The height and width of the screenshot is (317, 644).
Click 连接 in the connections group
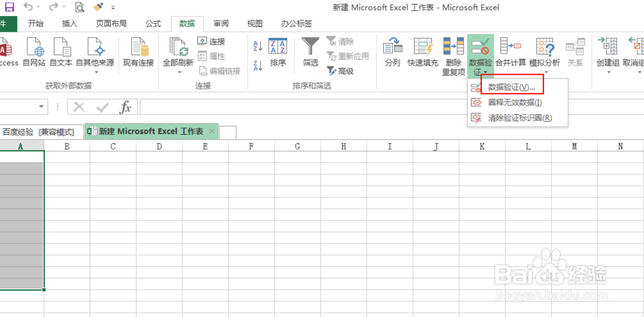[211, 41]
